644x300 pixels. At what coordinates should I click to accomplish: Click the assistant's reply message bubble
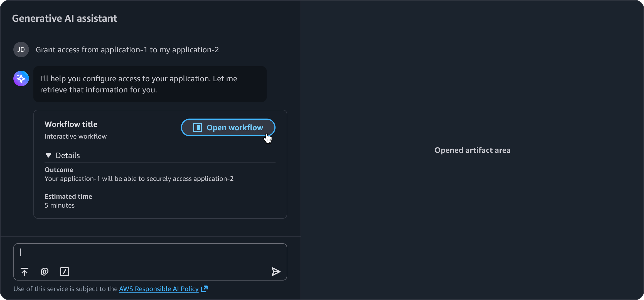click(150, 84)
